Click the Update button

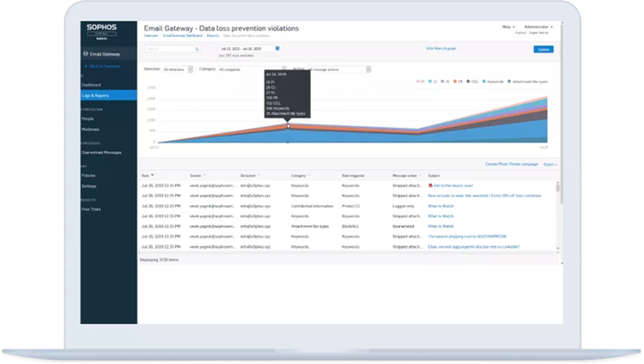(544, 49)
